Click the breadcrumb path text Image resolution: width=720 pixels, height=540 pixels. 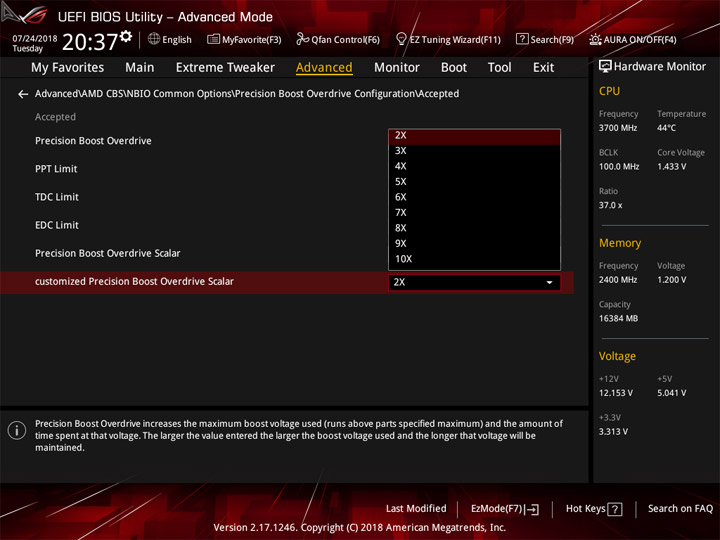[x=247, y=94]
